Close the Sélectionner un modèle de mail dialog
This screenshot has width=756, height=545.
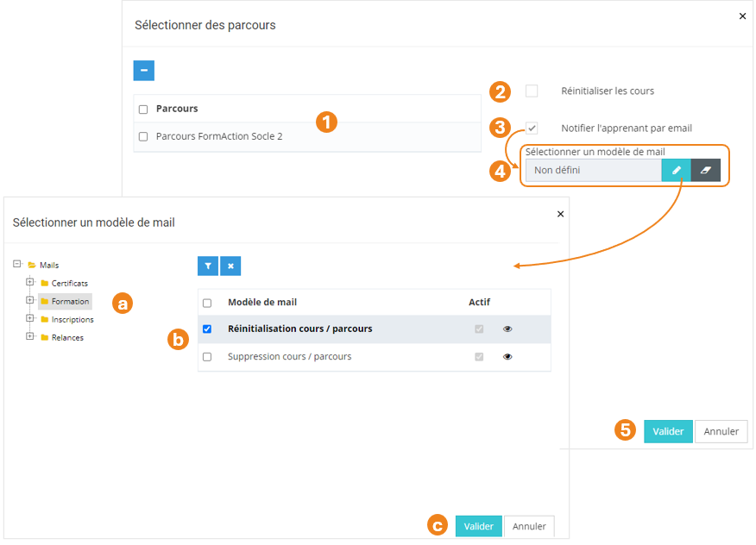[x=560, y=214]
